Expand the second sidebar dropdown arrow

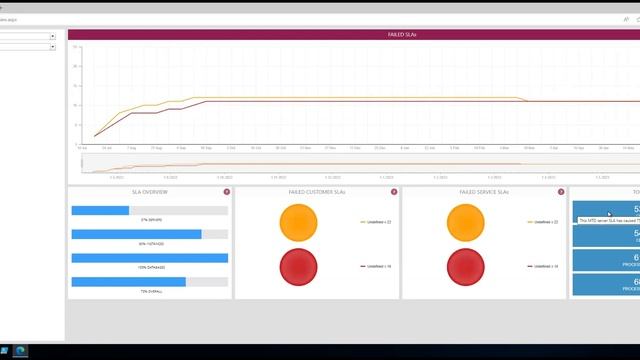[53, 47]
